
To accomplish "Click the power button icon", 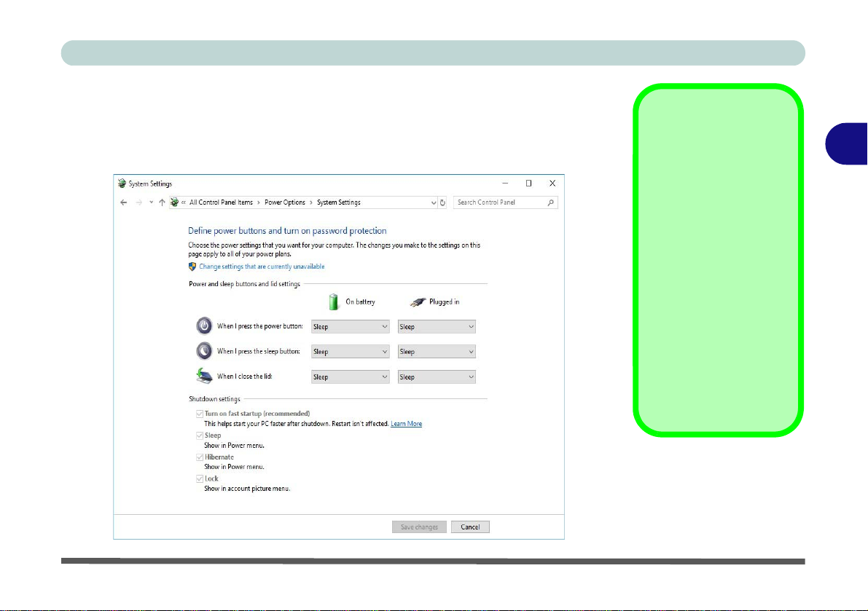I will [204, 326].
